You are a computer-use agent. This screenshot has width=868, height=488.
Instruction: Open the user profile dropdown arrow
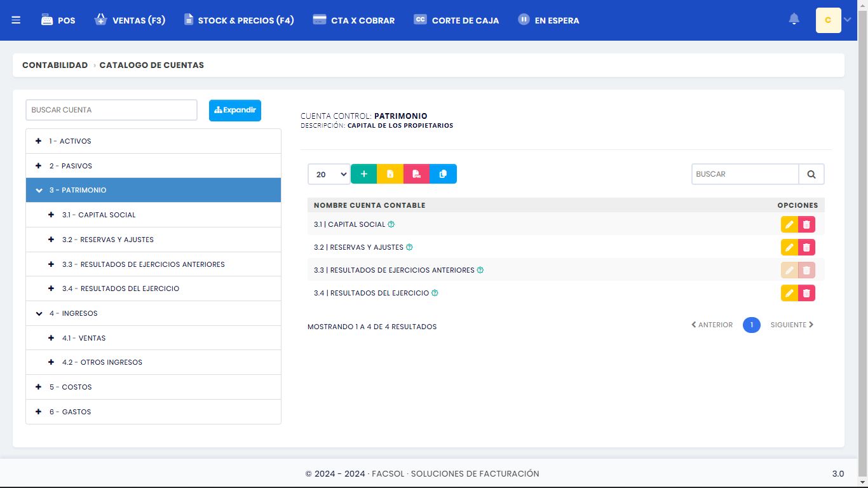click(847, 20)
